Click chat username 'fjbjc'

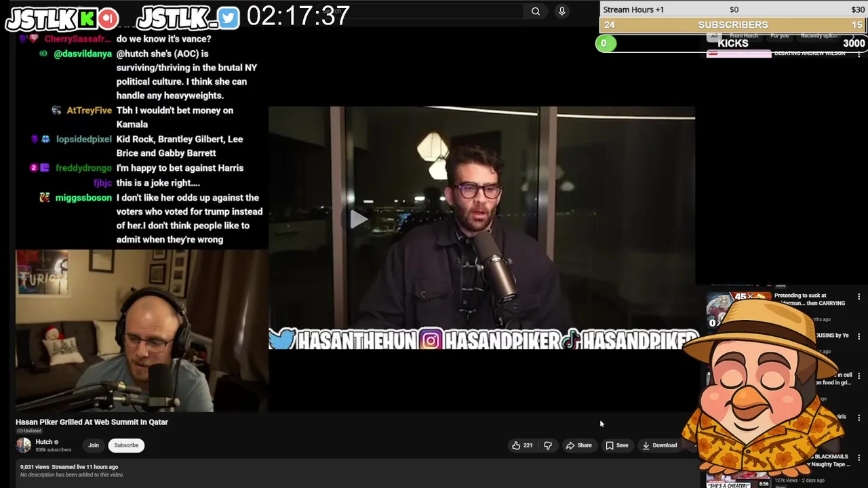(102, 183)
